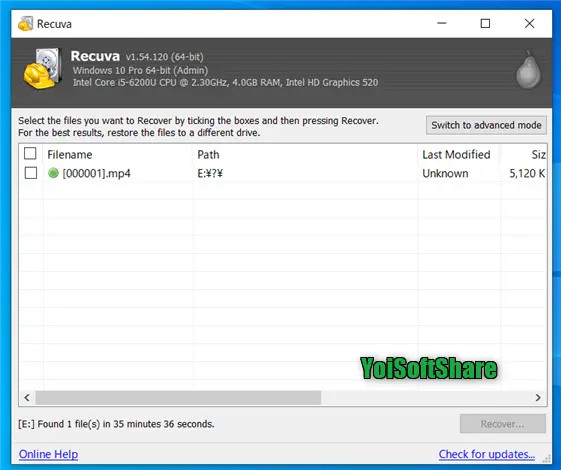Close the Recuva window
The width and height of the screenshot is (561, 470).
click(x=530, y=24)
